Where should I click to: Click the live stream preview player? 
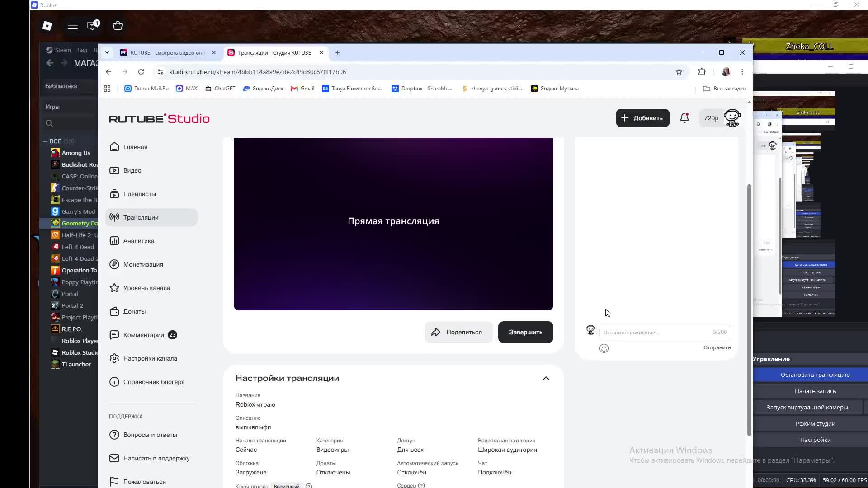[393, 224]
